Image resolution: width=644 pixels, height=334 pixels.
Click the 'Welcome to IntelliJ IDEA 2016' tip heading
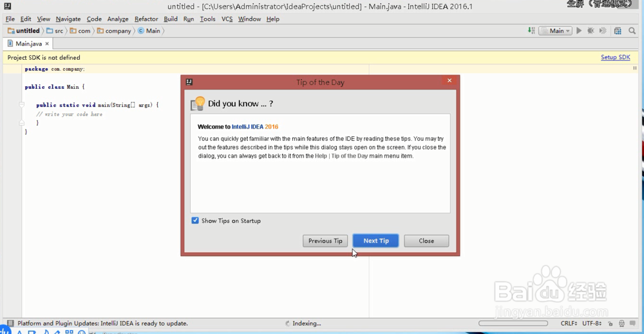pos(238,127)
